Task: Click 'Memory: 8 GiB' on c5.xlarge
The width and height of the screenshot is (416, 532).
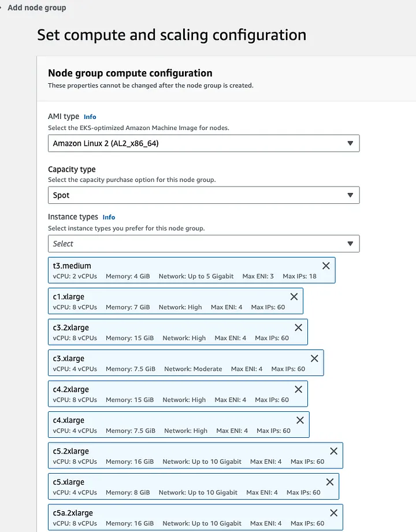Action: 128,492
